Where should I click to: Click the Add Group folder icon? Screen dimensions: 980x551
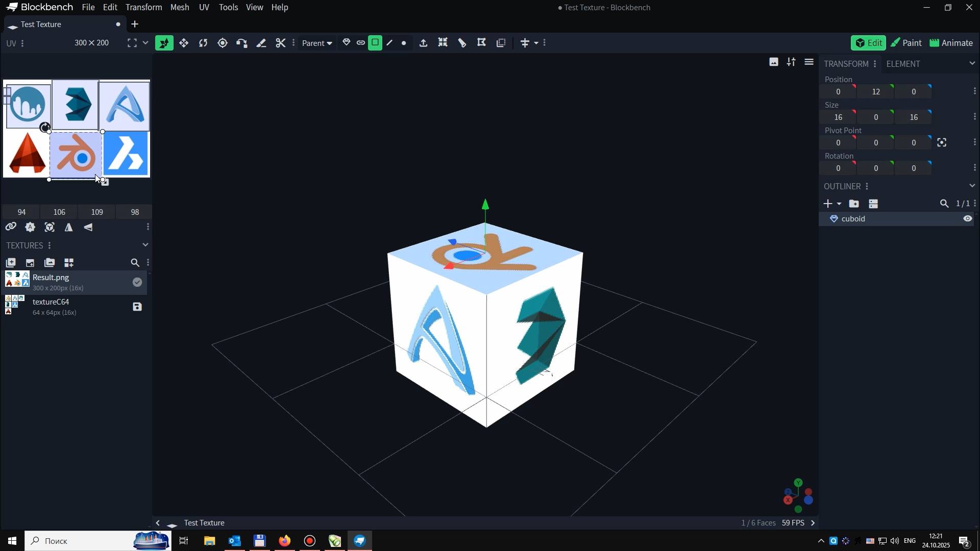pos(854,204)
